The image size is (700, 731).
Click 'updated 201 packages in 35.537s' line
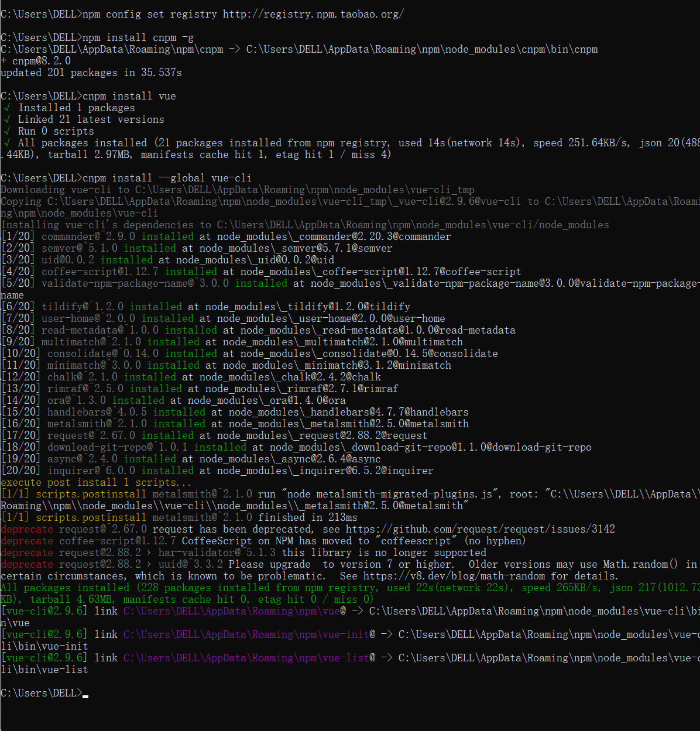[91, 73]
